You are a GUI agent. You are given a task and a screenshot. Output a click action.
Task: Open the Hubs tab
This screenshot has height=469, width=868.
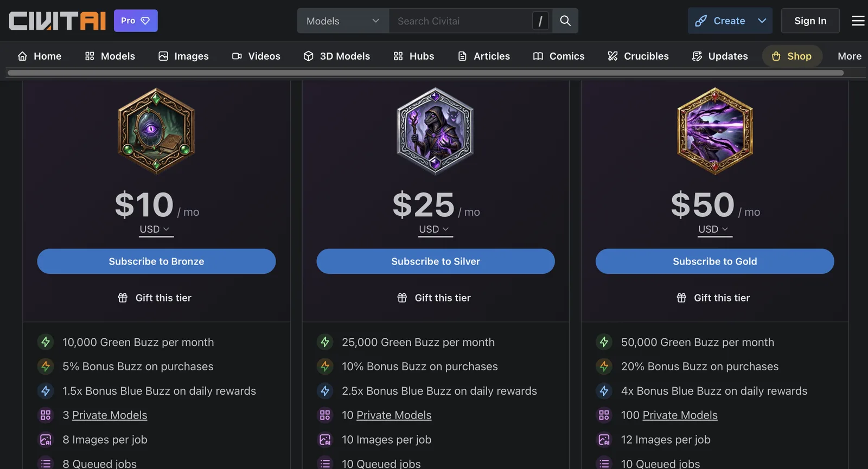[414, 56]
